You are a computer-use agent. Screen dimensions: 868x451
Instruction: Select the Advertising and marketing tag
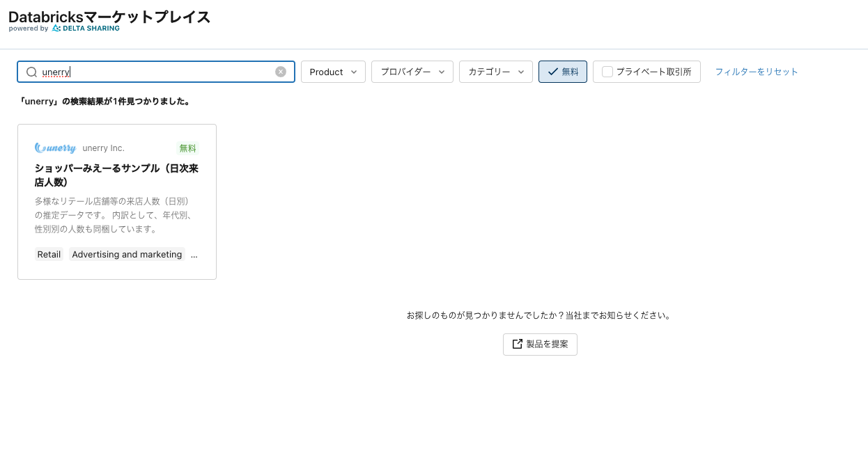127,255
